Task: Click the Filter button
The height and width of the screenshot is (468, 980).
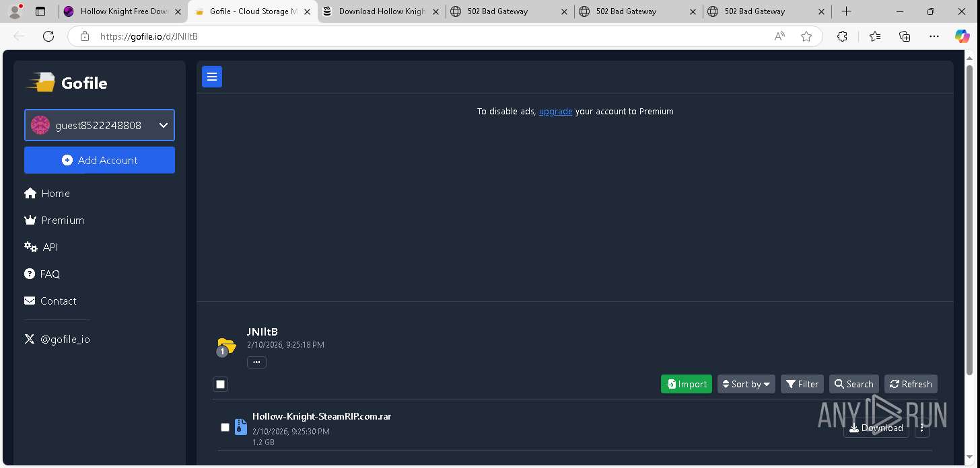Action: pos(802,384)
